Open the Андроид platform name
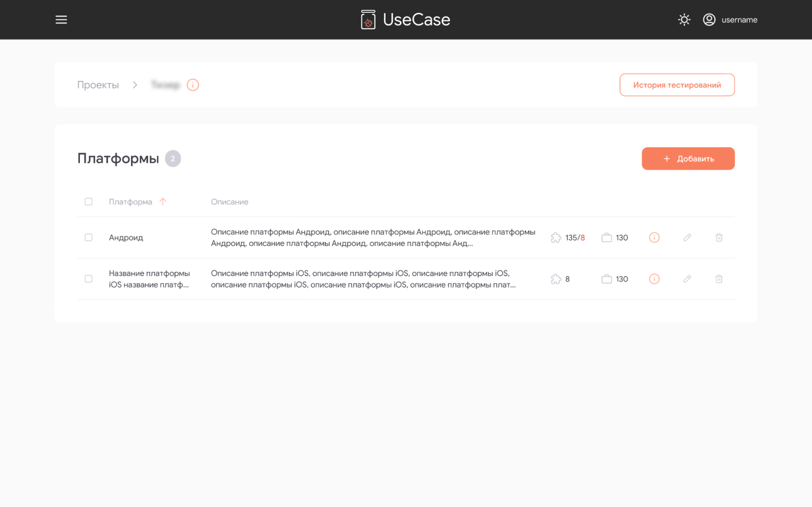The width and height of the screenshot is (812, 507). 126,238
